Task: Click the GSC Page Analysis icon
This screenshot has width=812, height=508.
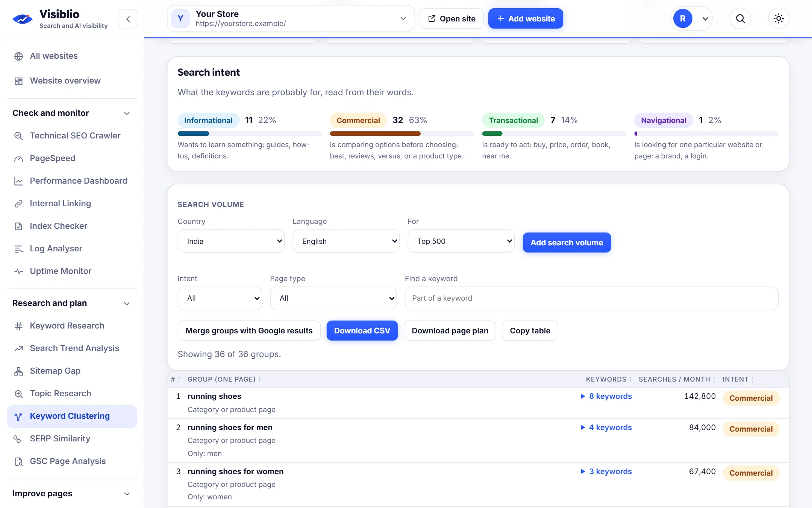Action: tap(18, 461)
